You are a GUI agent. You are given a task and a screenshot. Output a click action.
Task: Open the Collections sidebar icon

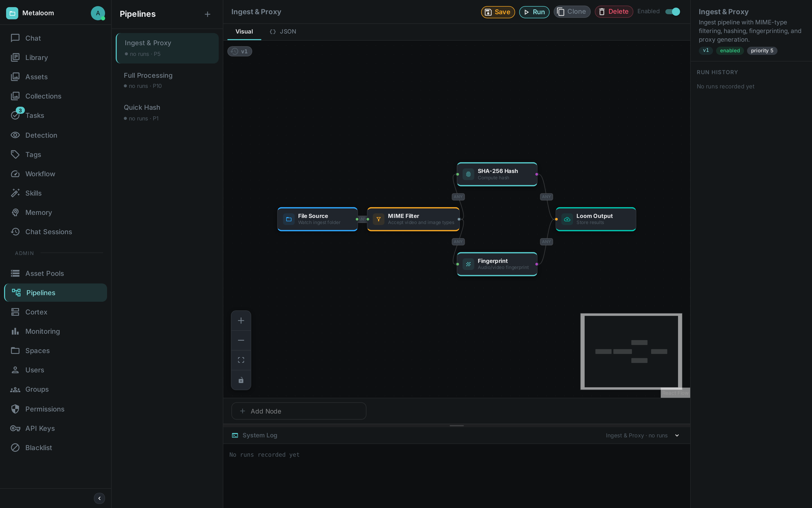coord(15,96)
